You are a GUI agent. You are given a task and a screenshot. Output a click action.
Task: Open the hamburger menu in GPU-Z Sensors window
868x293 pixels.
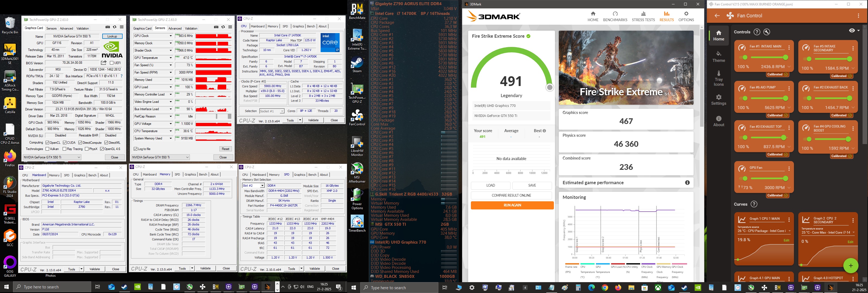click(230, 27)
